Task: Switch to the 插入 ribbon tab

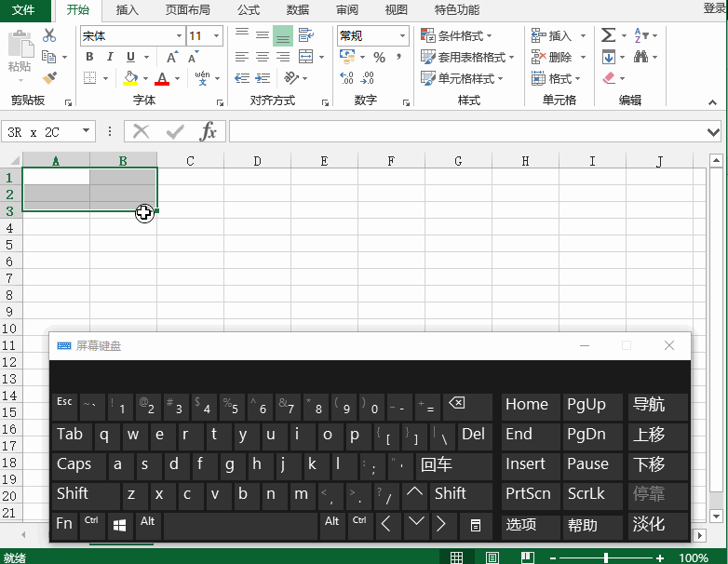Action: click(128, 10)
